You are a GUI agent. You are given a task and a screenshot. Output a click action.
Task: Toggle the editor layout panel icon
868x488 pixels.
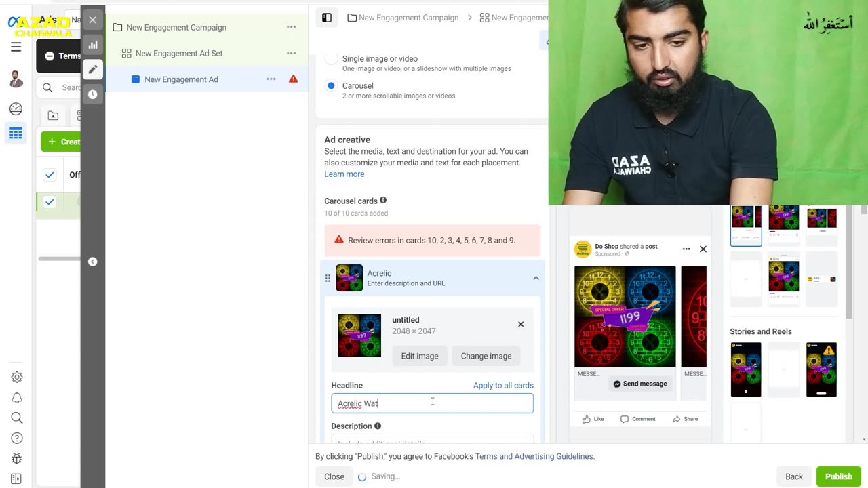[327, 18]
